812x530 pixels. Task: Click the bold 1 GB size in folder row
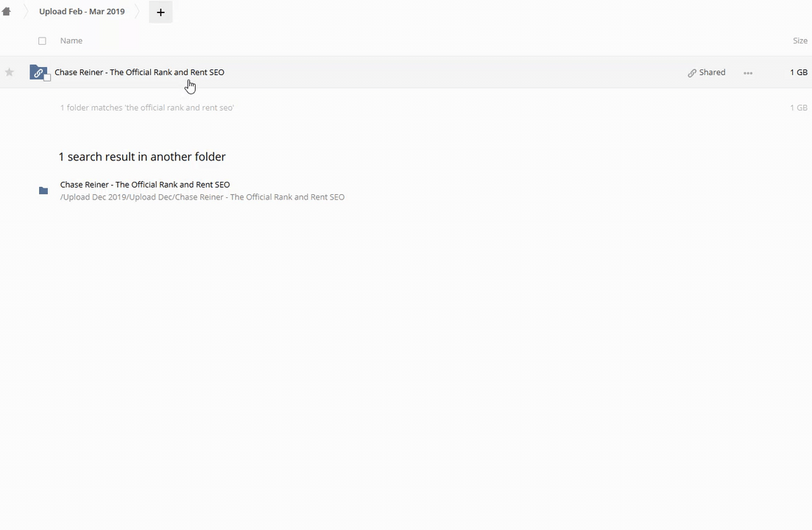[x=798, y=72]
